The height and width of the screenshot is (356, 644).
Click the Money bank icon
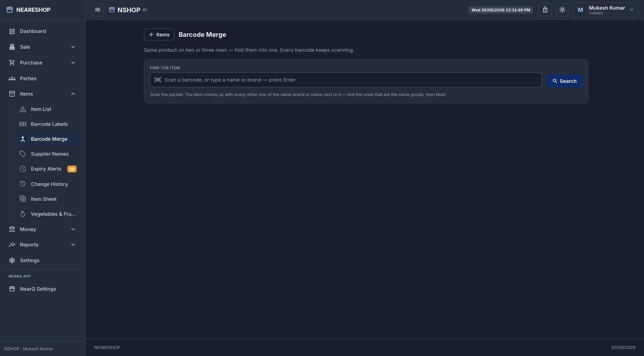click(x=12, y=229)
